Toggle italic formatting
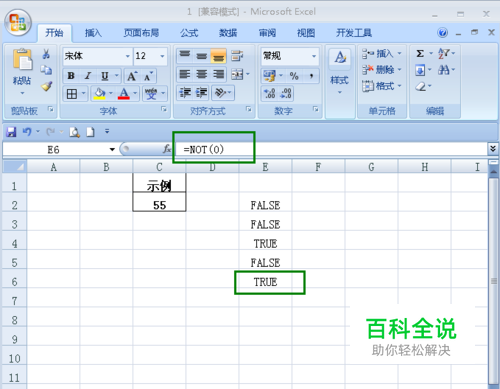The width and height of the screenshot is (500, 389). (88, 76)
